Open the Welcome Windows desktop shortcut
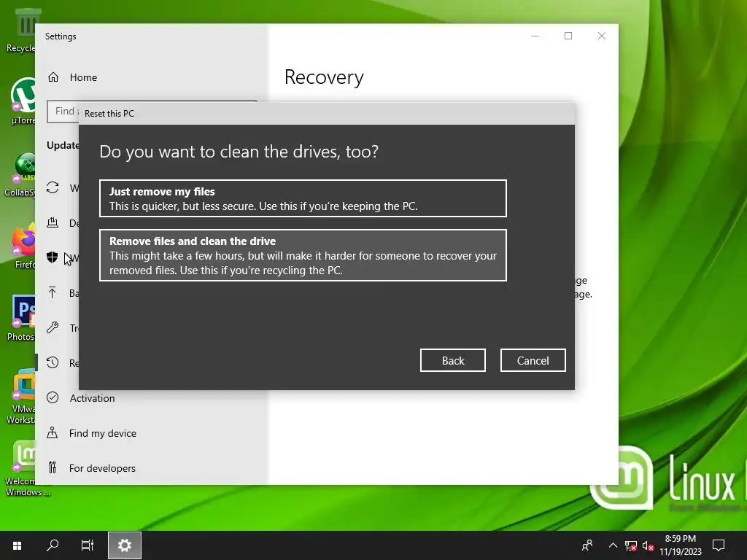The image size is (747, 560). click(24, 469)
